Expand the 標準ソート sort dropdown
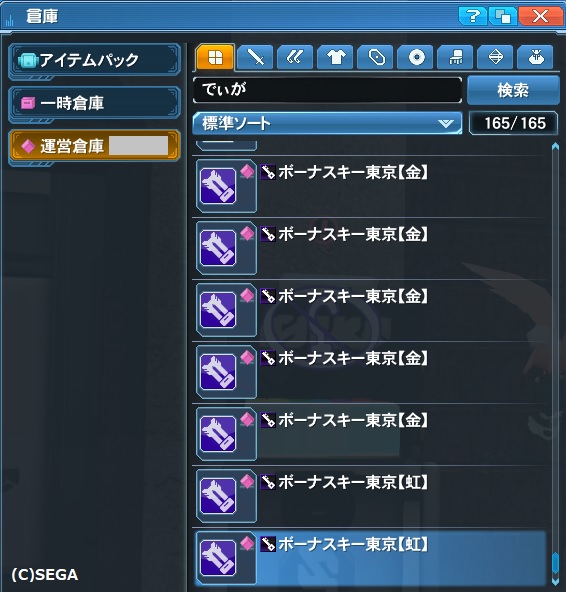Screen dimensions: 566x592 tap(327, 123)
